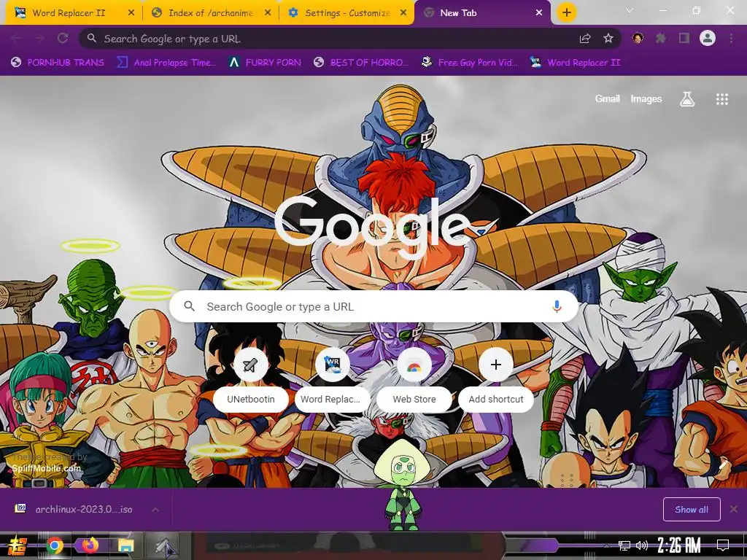Screen dimensions: 747x560
Task: Close the Settings - Customize tab
Action: click(x=403, y=13)
